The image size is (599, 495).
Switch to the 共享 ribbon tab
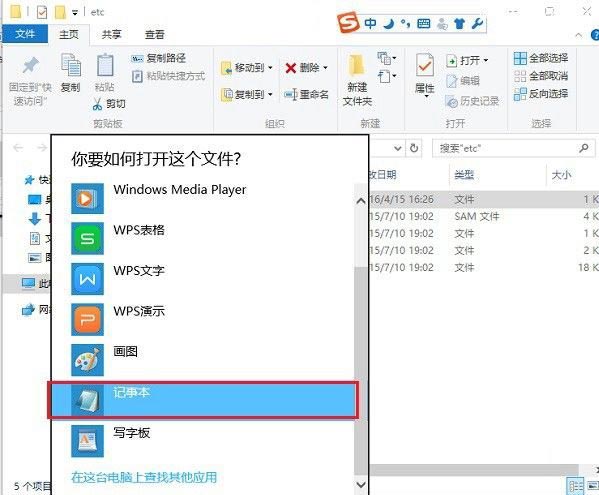point(112,34)
